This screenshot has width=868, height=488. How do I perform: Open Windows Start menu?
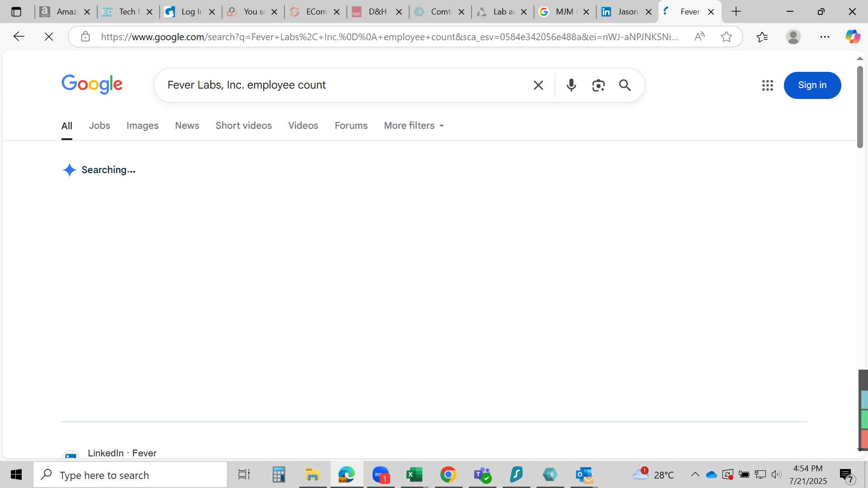[x=16, y=474]
